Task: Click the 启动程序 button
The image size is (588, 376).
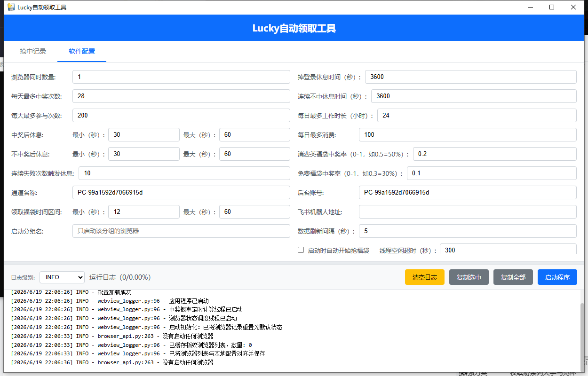Action: (557, 277)
